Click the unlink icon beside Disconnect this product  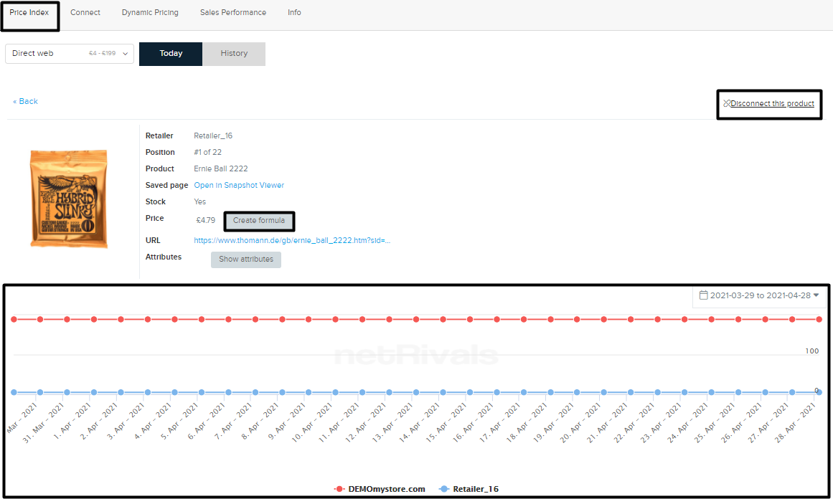[727, 103]
